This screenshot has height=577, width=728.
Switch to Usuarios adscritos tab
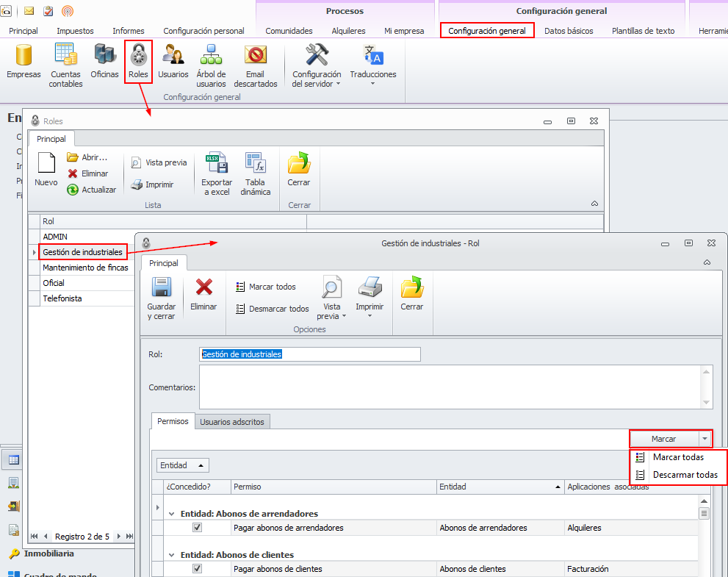(232, 422)
